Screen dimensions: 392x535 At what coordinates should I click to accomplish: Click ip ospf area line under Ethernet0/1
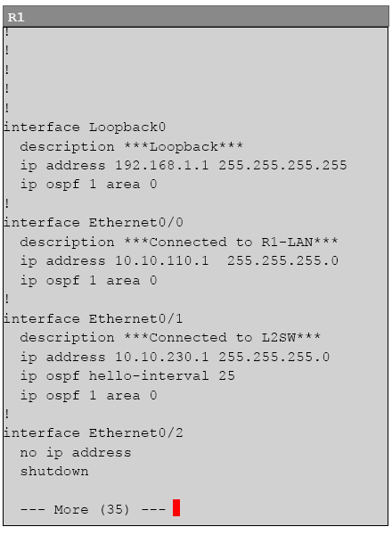(x=88, y=395)
